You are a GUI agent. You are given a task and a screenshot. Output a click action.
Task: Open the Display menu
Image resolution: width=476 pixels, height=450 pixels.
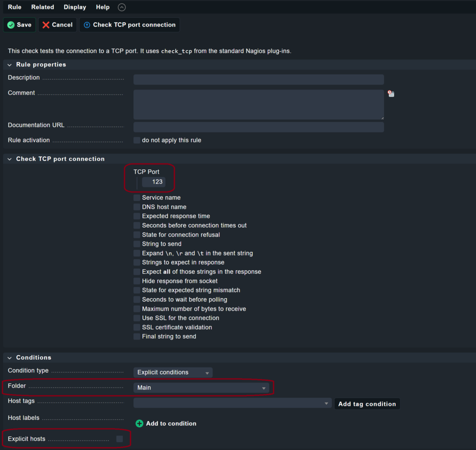click(x=75, y=7)
